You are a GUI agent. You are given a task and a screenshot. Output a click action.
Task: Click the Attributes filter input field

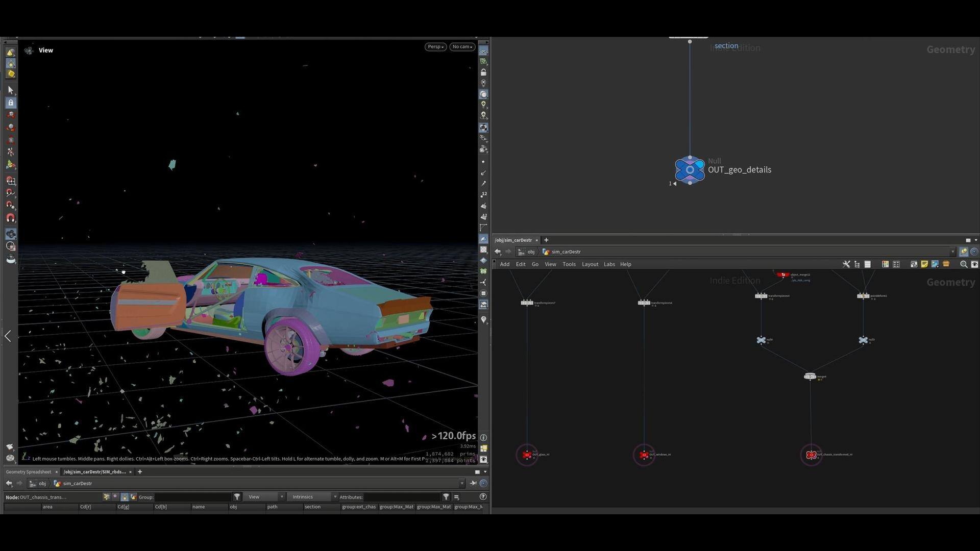point(402,496)
